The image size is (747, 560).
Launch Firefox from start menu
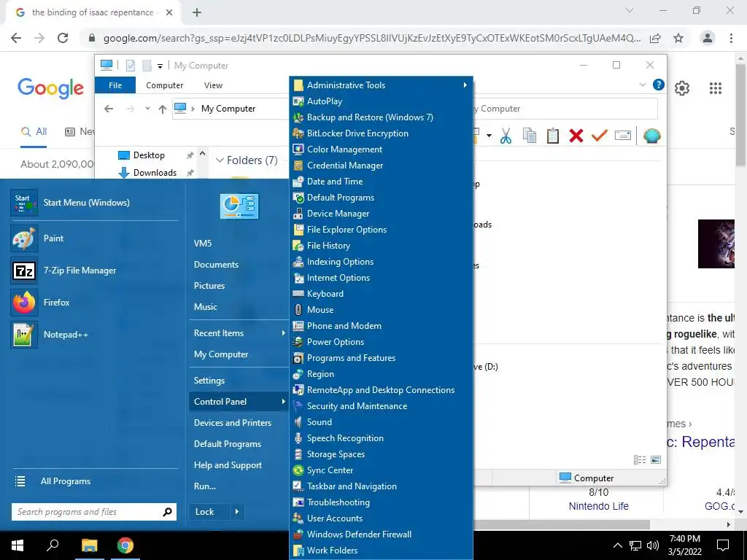pyautogui.click(x=24, y=303)
